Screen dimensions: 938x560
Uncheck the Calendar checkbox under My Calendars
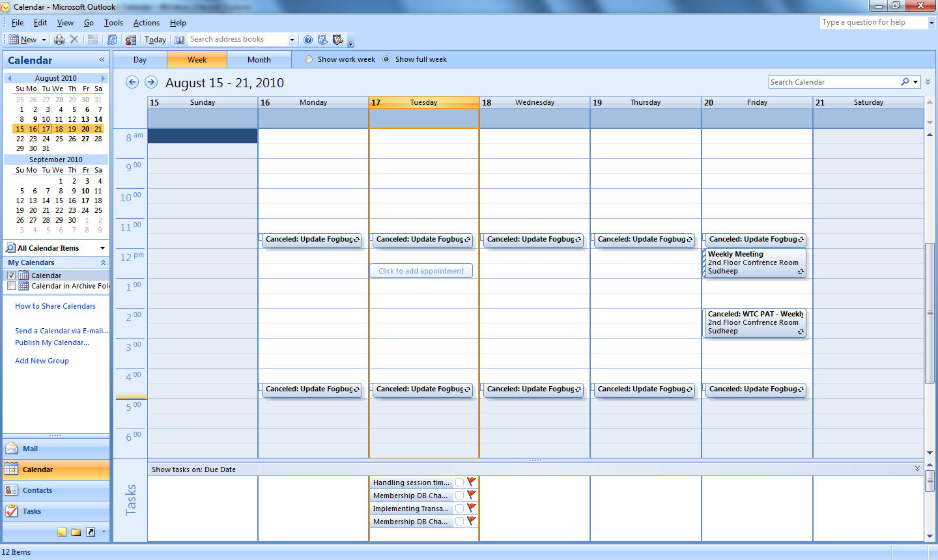[x=11, y=275]
